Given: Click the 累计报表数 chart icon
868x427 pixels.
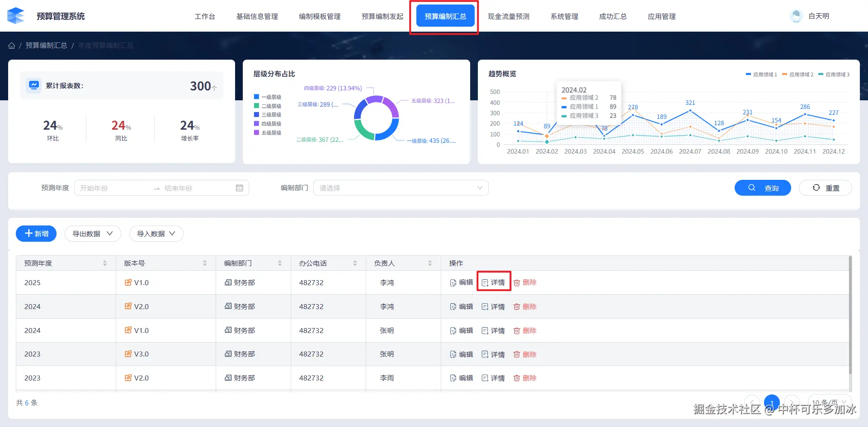Looking at the screenshot, I should pos(34,85).
